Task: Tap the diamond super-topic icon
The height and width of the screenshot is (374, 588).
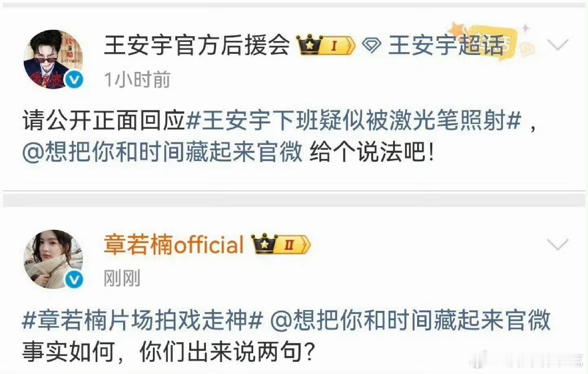Action: pyautogui.click(x=371, y=46)
